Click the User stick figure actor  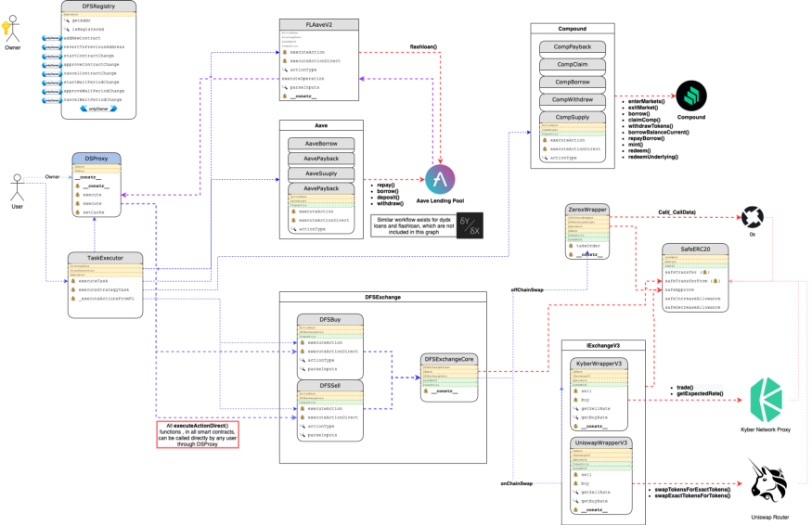click(x=17, y=187)
